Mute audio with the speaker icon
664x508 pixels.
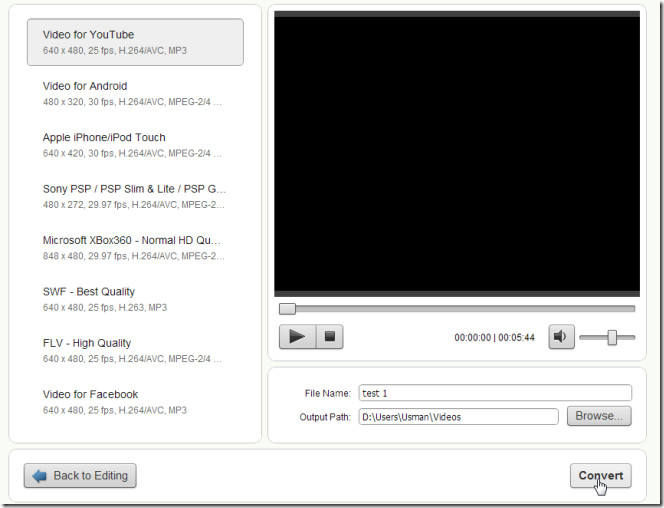pos(562,337)
